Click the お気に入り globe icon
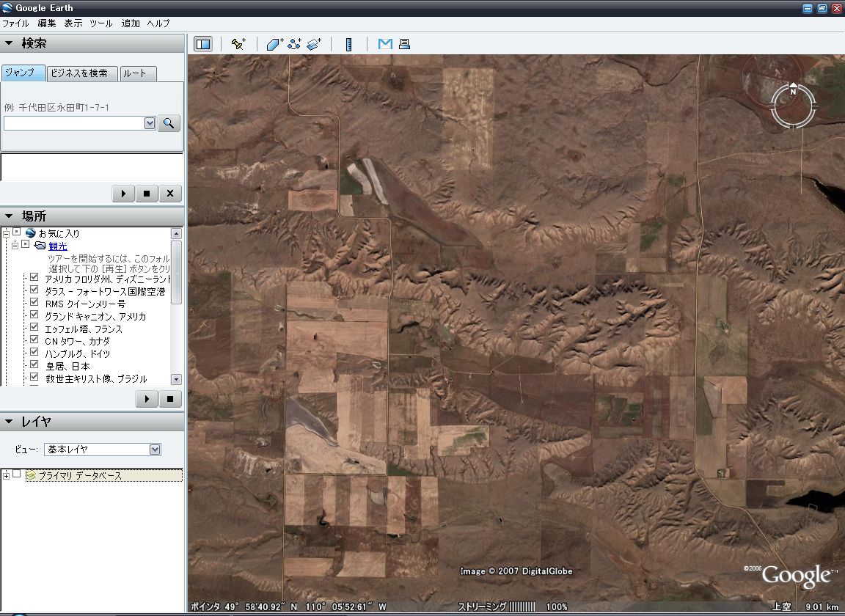Image resolution: width=845 pixels, height=616 pixels. point(30,232)
